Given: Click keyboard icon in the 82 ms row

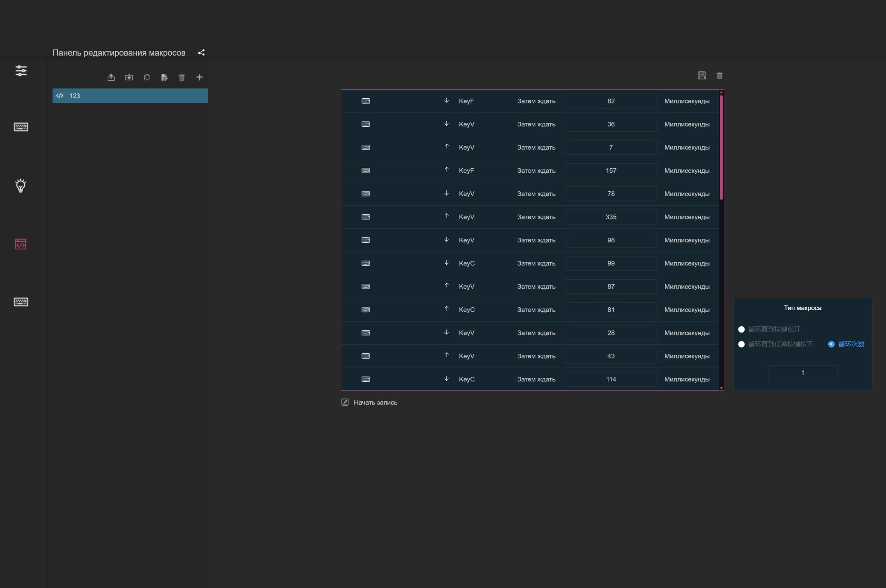Looking at the screenshot, I should point(365,101).
